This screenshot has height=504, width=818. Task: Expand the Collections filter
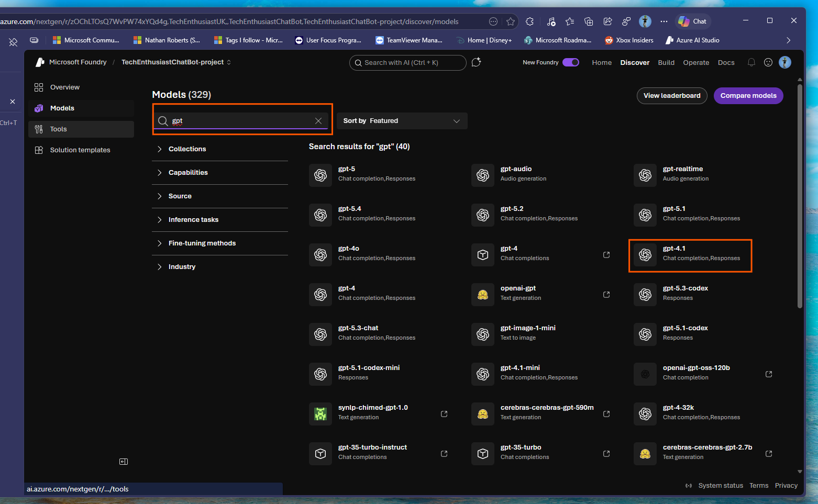tap(220, 149)
